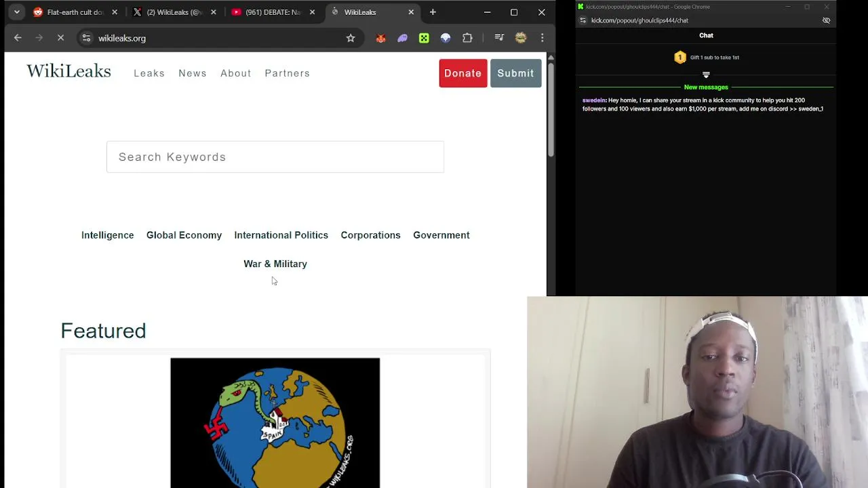This screenshot has height=488, width=868.
Task: Open a new browser tab
Action: coord(433,12)
